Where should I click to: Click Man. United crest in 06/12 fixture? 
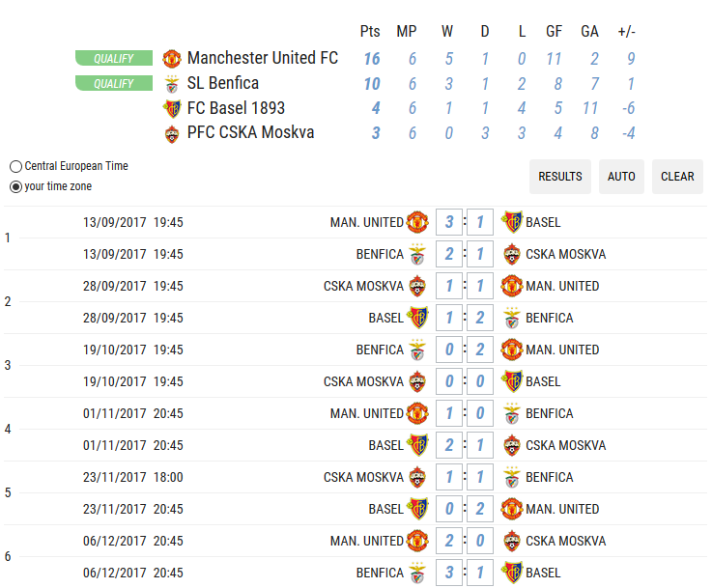[417, 541]
